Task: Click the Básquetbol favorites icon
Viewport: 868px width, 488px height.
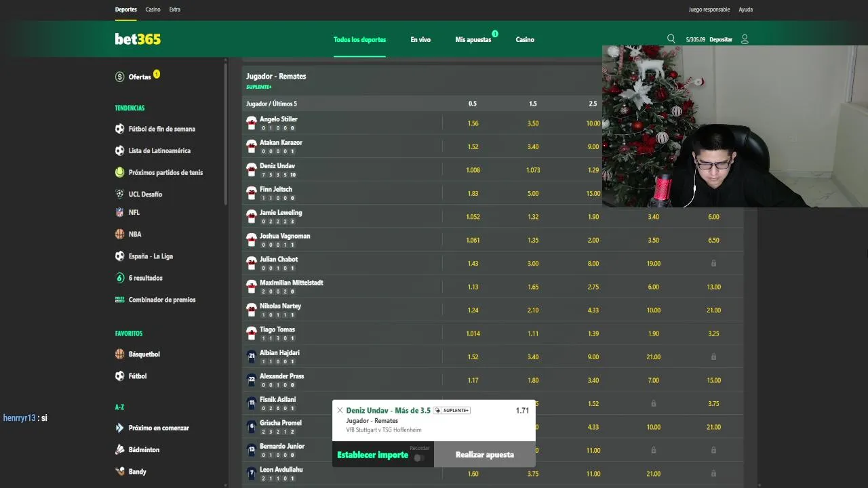Action: 120,354
